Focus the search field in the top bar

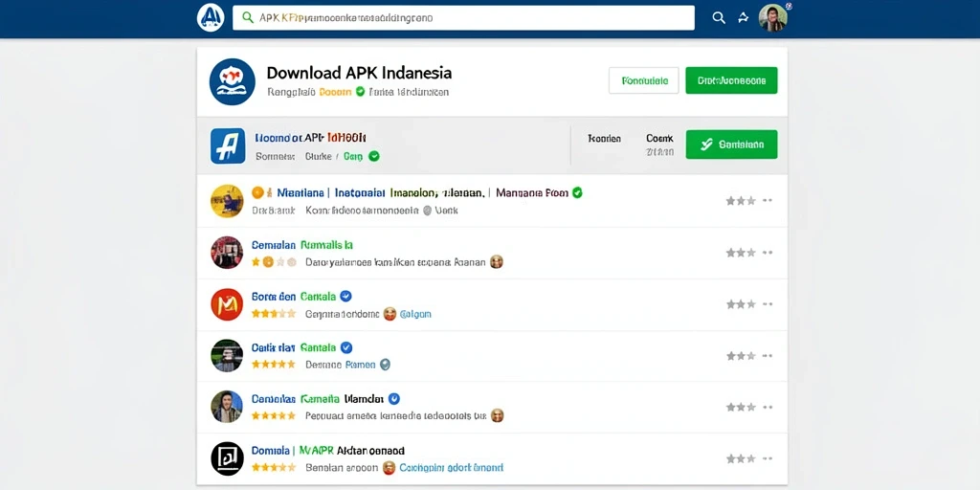click(463, 18)
